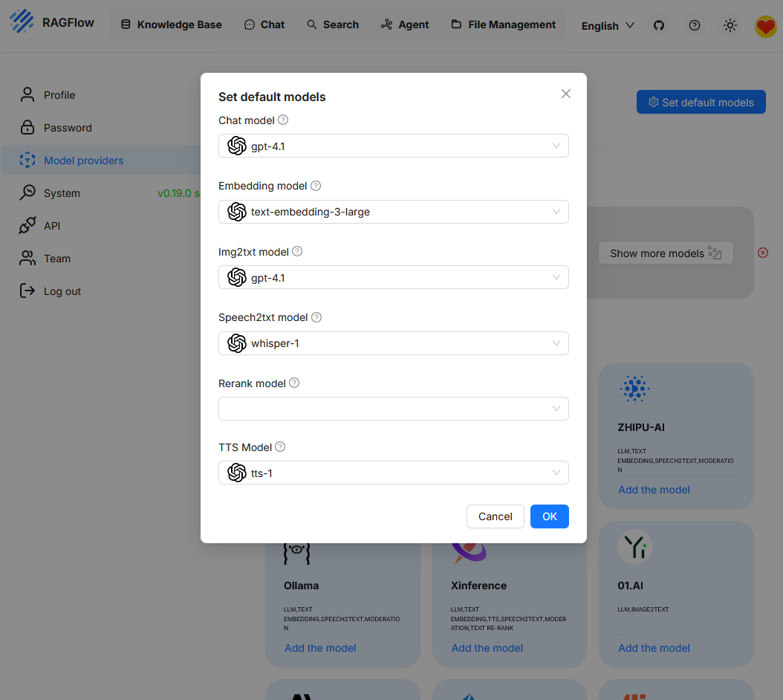Close the Set default models dialog
The width and height of the screenshot is (783, 700).
(x=566, y=94)
